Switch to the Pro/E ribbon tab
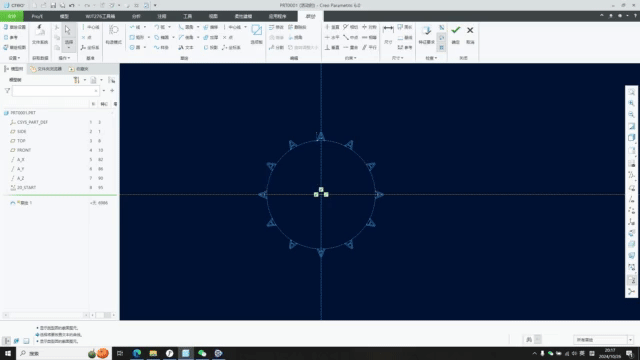This screenshot has width=640, height=360. [x=37, y=16]
